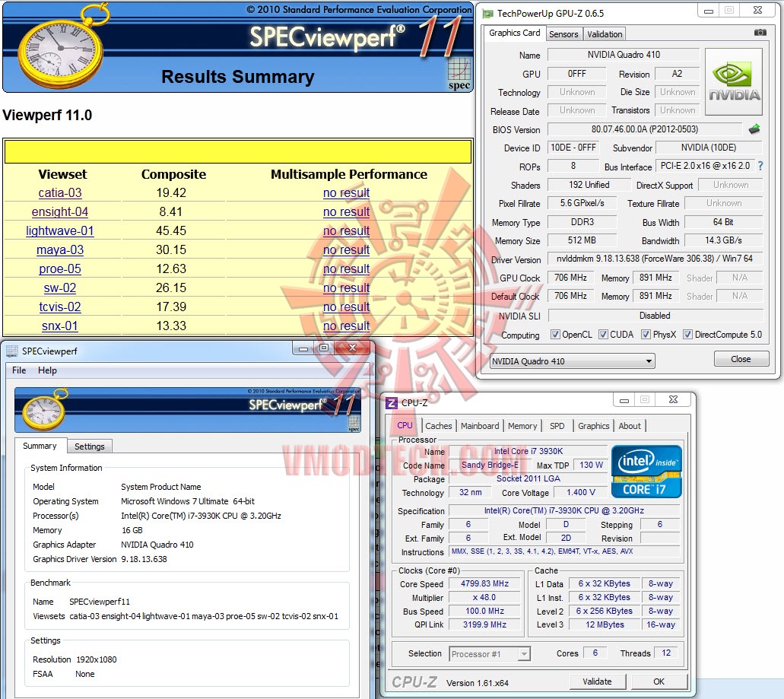The height and width of the screenshot is (699, 784).
Task: Toggle the CUDA checkbox
Action: pos(603,335)
